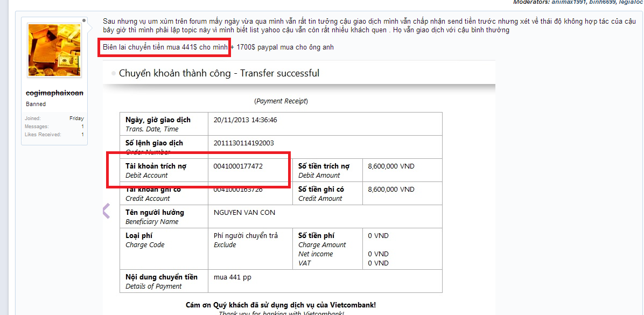Click the 'Messages:' label in user info
The height and width of the screenshot is (315, 644).
point(37,127)
